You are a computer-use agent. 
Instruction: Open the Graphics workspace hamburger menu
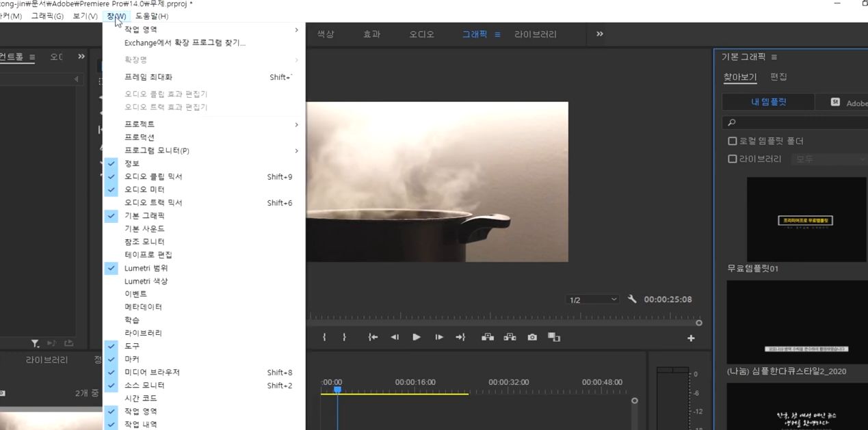497,34
